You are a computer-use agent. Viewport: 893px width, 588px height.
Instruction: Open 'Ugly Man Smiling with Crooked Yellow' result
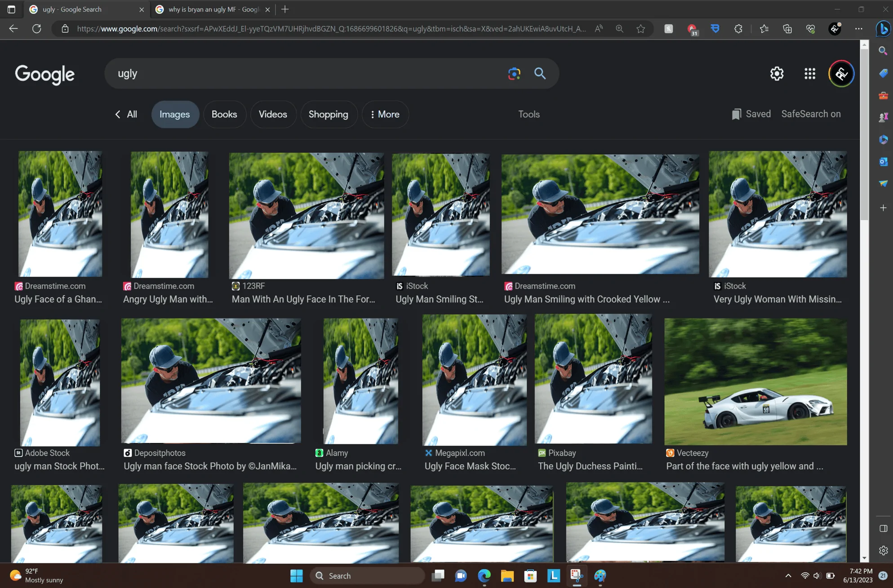click(x=587, y=299)
